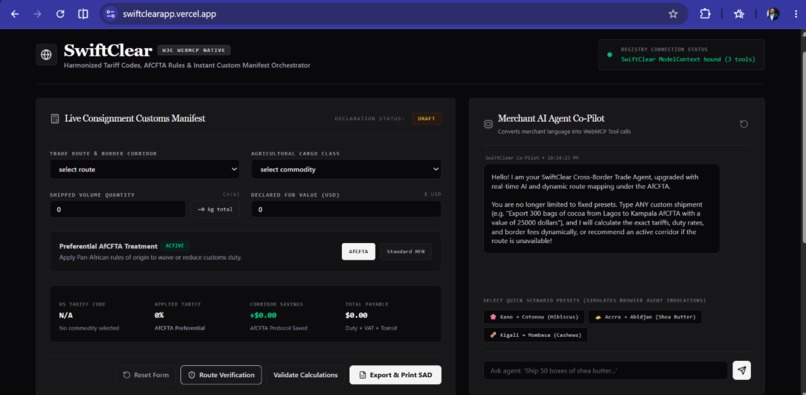Click the Reset Form button
The image size is (806, 395).
pyautogui.click(x=145, y=375)
